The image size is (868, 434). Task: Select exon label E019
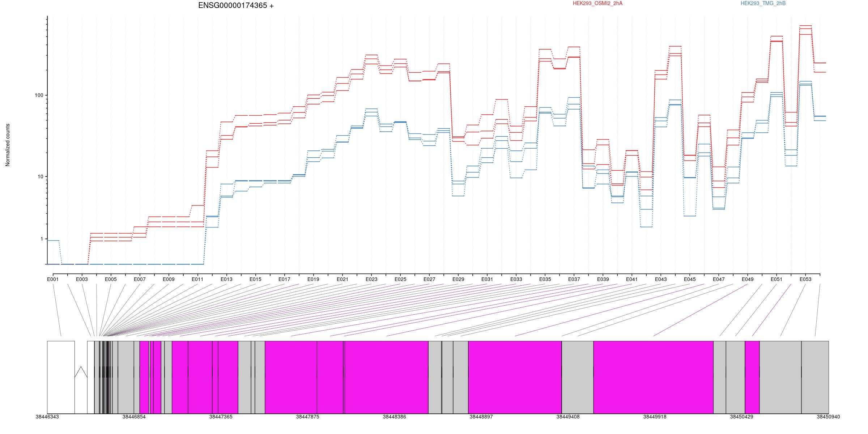coord(313,280)
